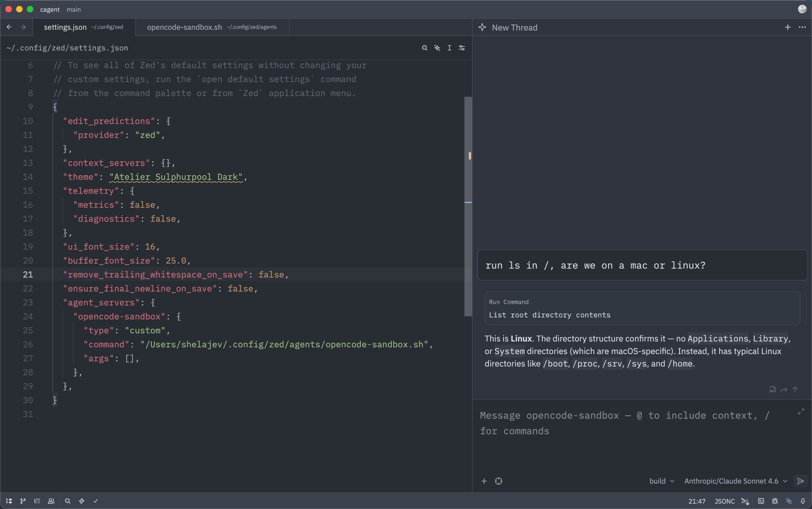Click the "context_servers" key on line 13
The width and height of the screenshot is (812, 509).
point(106,163)
